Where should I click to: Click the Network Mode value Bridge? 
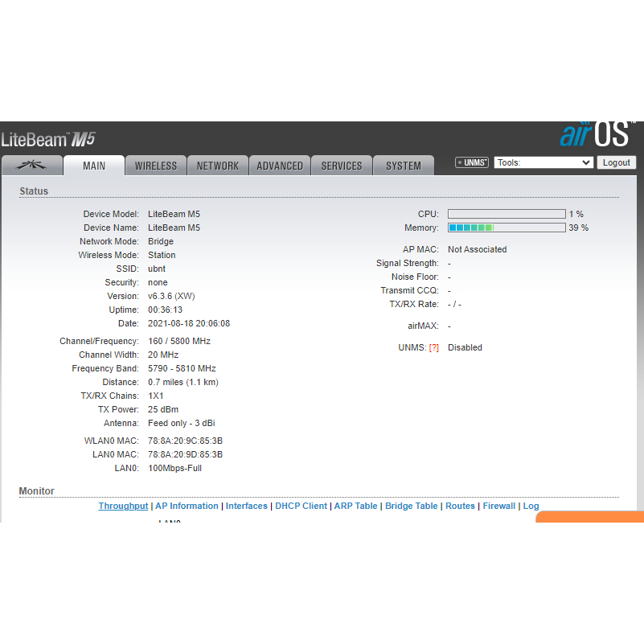(161, 241)
